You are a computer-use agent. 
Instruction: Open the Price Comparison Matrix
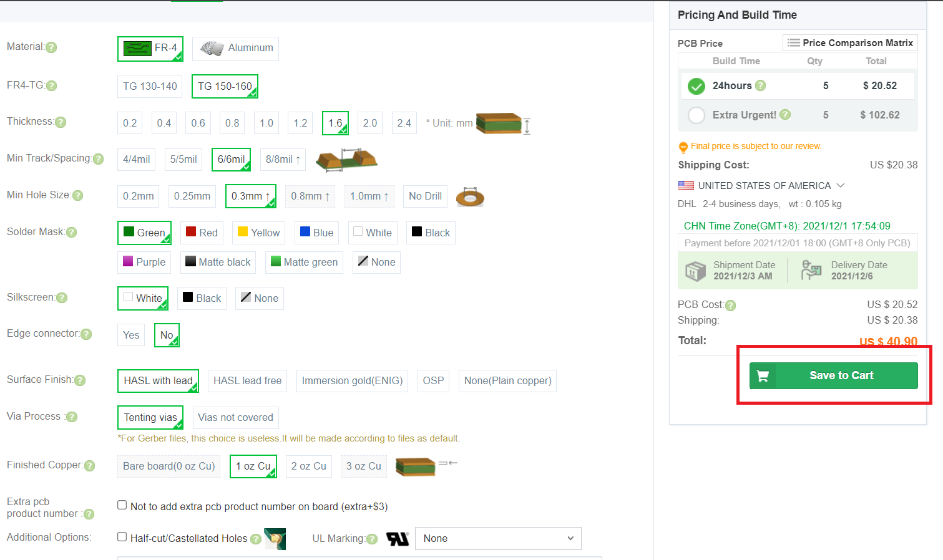click(850, 43)
